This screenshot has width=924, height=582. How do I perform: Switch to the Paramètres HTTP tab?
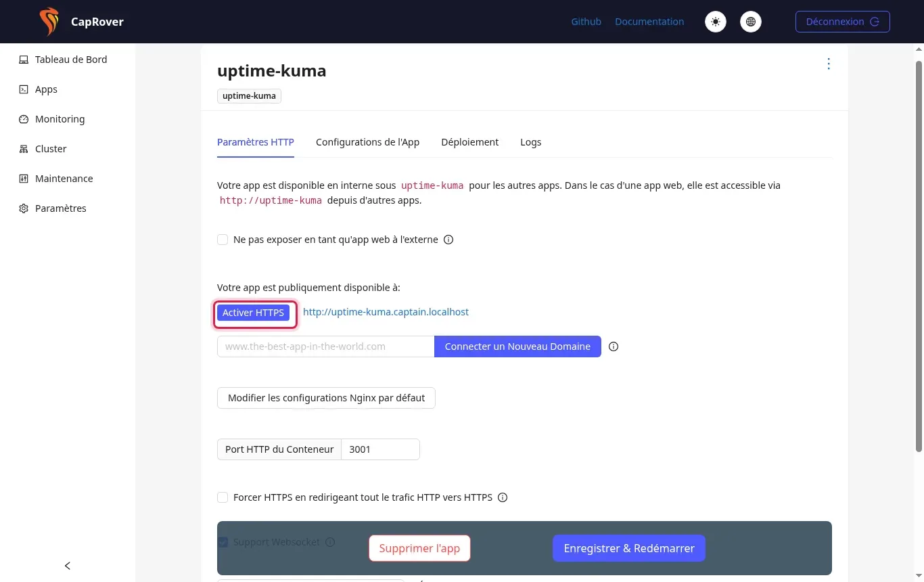tap(256, 142)
